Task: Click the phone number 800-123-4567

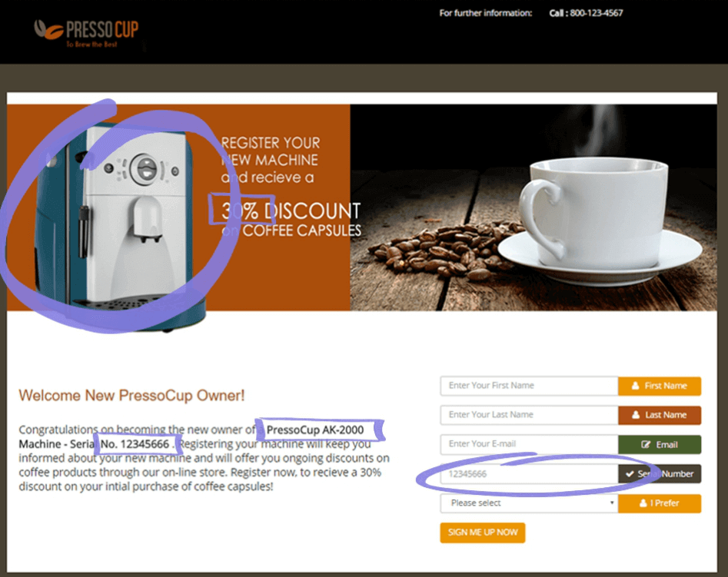Action: (x=596, y=13)
